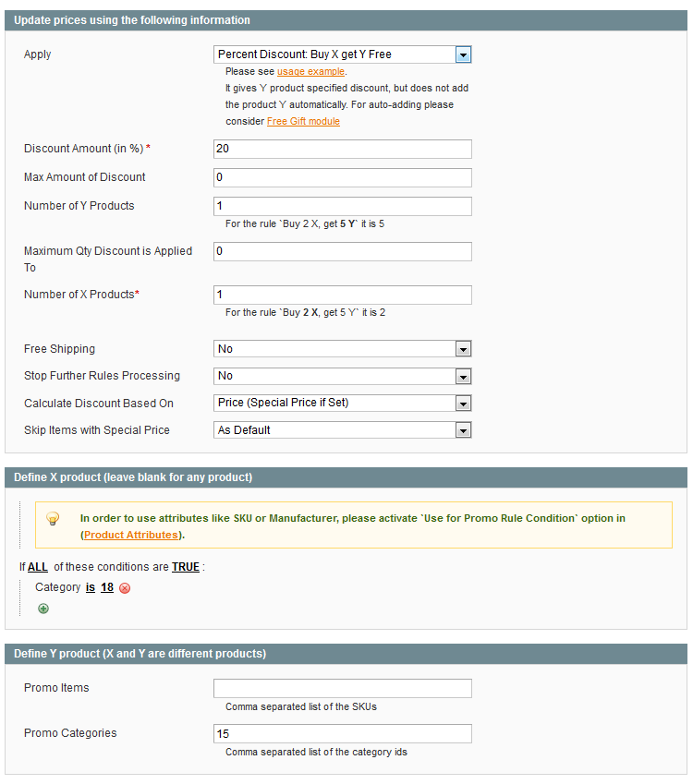Change the TRUE condition value

185,567
